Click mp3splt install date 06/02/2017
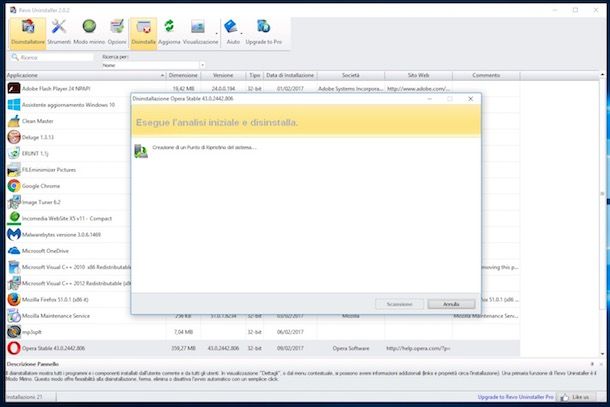The image size is (610, 407). [290, 332]
